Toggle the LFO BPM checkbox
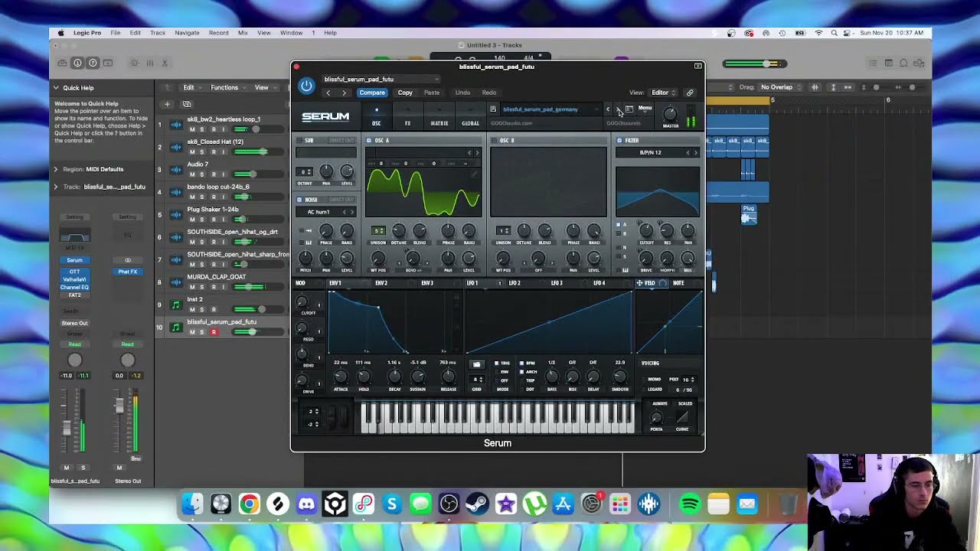980x551 pixels. [x=522, y=363]
